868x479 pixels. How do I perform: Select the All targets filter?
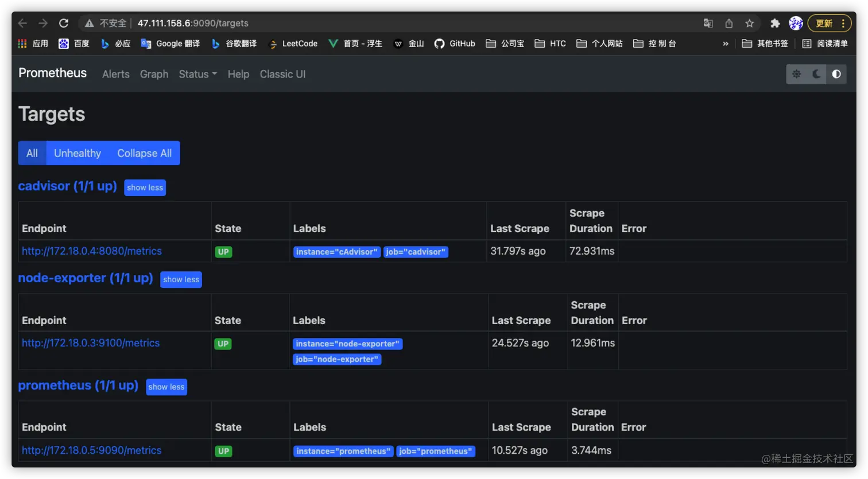coord(32,153)
